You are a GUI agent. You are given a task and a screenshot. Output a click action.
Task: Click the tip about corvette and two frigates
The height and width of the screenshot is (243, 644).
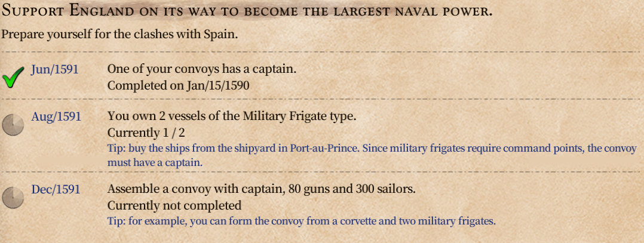[301, 221]
